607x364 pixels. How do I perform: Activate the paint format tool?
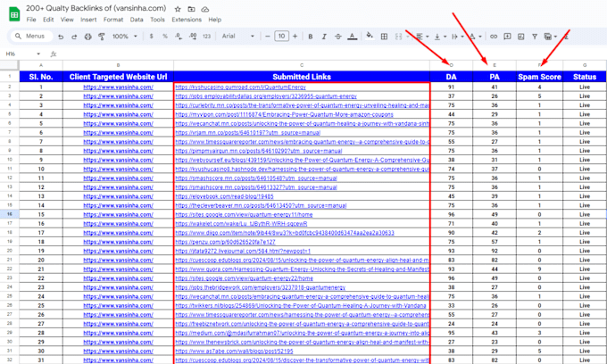pos(102,37)
